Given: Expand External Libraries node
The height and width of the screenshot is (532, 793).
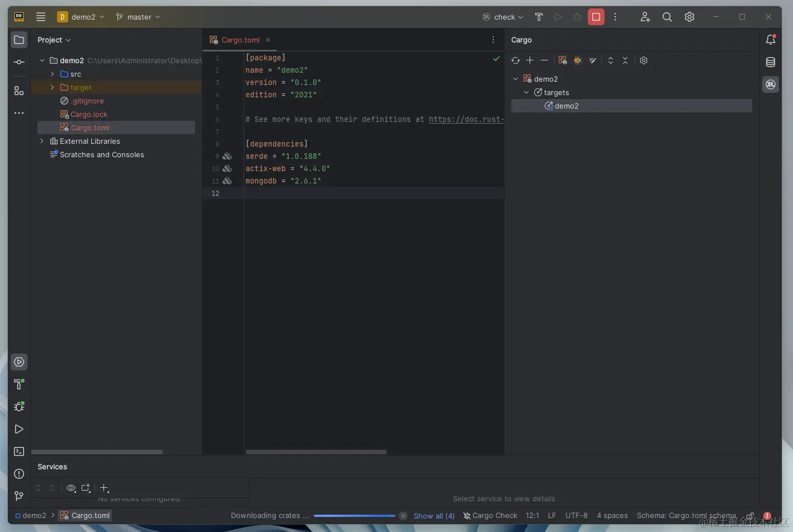Looking at the screenshot, I should tap(42, 141).
